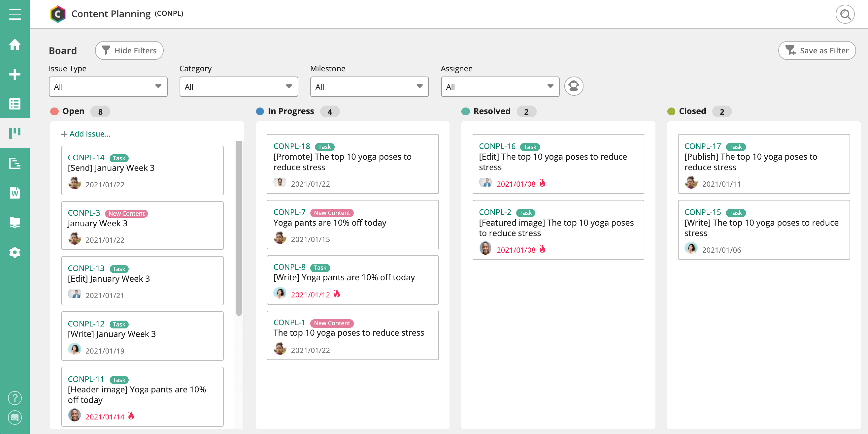Open the Gantt chart sidebar icon

pos(15,163)
